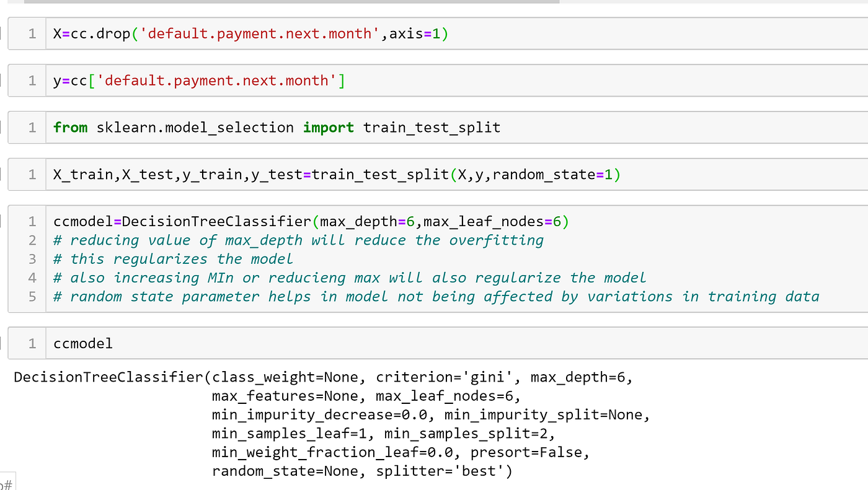Click line number 1 of the first cell

tap(32, 33)
